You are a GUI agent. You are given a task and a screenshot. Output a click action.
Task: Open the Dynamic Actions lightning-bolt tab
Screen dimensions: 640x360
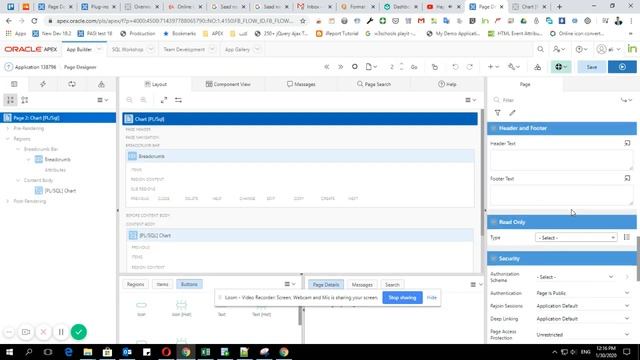pos(43,84)
